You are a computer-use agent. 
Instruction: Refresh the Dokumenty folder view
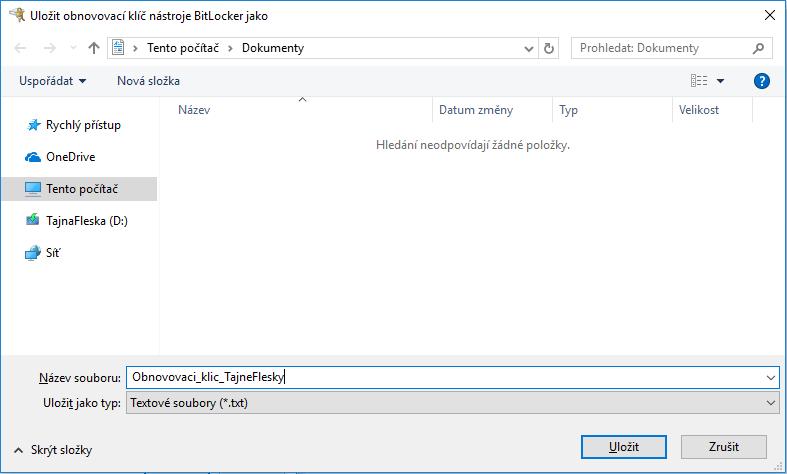[549, 48]
